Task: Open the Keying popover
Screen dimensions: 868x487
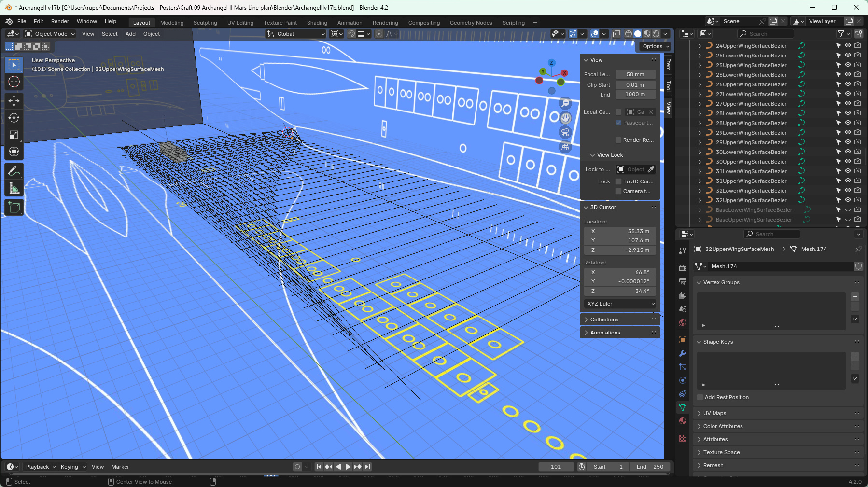Action: click(73, 467)
